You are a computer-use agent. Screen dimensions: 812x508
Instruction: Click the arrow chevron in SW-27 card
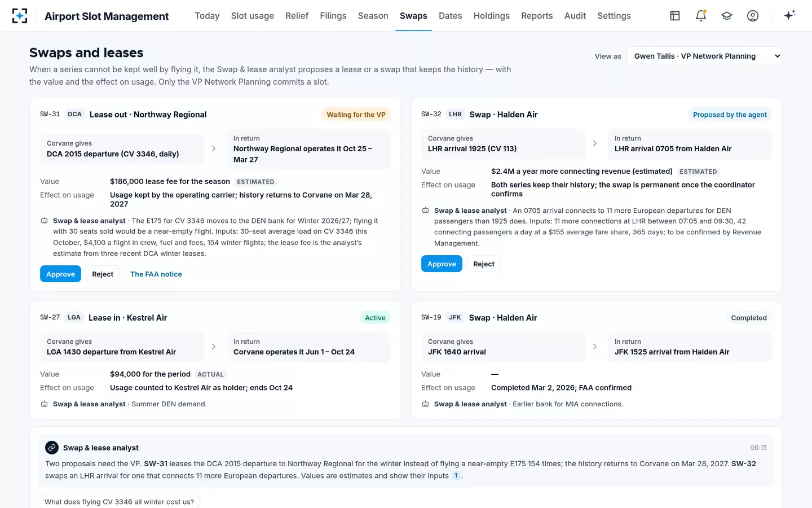pos(214,347)
